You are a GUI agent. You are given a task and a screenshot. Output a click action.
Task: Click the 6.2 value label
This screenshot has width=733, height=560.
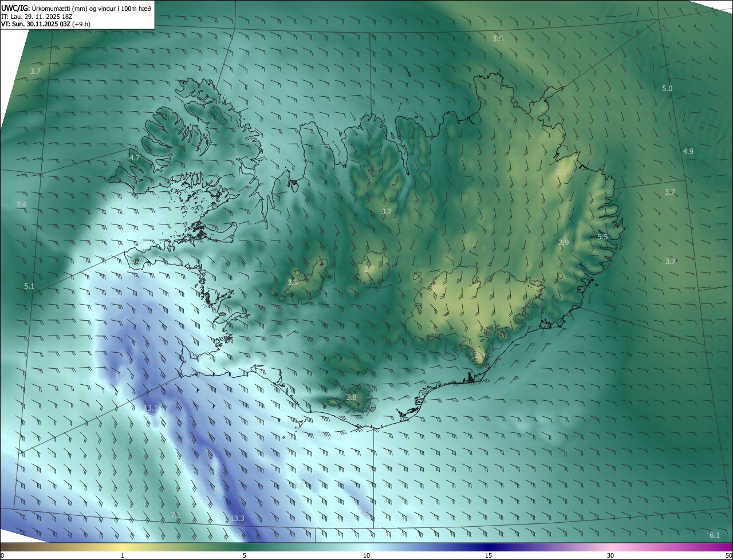(x=136, y=261)
